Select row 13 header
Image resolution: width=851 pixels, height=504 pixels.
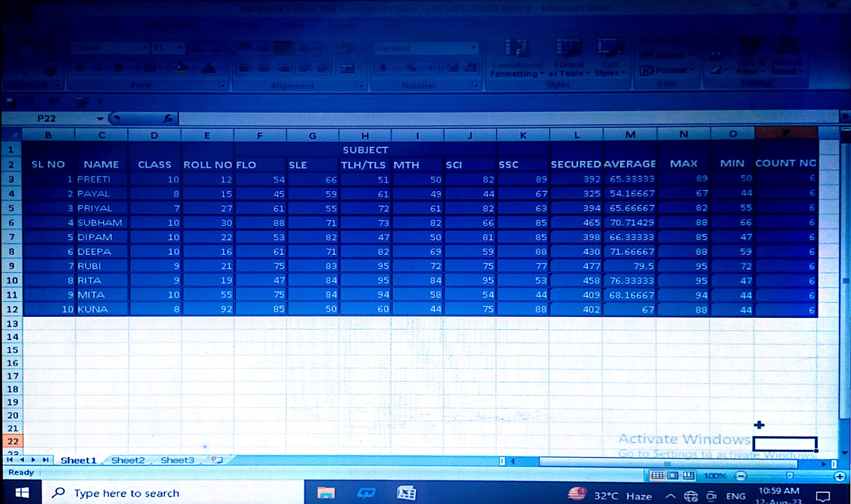[12, 324]
